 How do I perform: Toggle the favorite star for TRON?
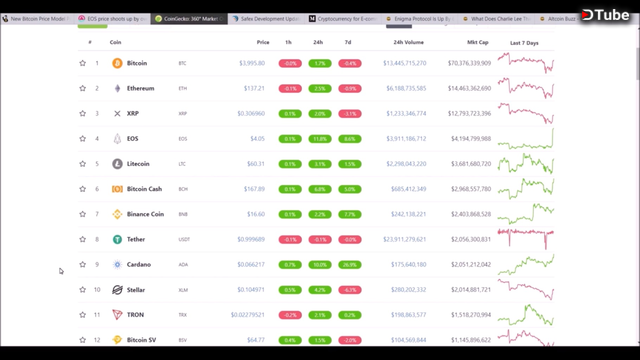(82, 315)
